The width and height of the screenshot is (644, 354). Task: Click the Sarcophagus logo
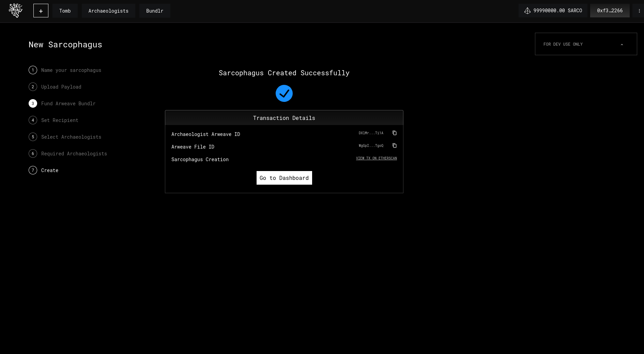(x=15, y=10)
